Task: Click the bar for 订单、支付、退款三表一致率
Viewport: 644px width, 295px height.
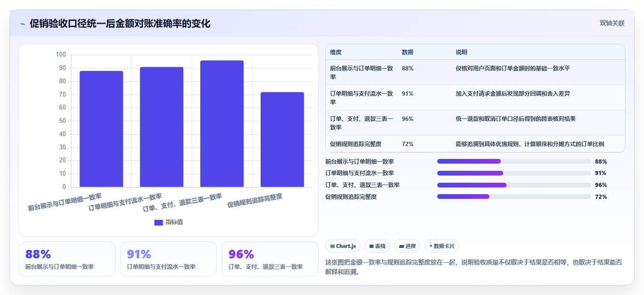Action: pos(222,124)
